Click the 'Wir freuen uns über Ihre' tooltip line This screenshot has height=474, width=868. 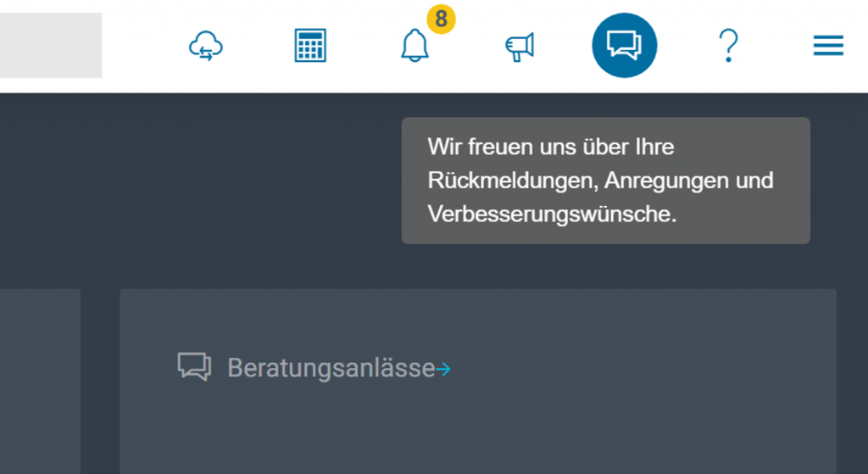coord(551,148)
